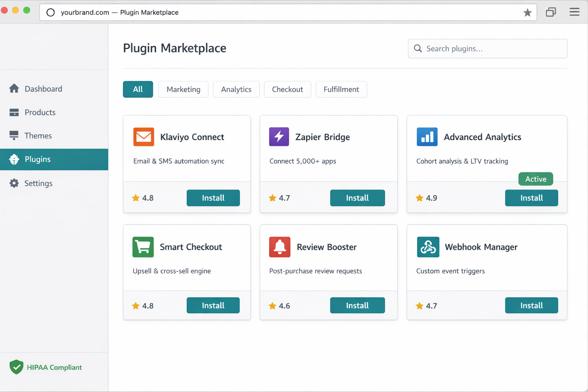
Task: Click the star beside Smart Checkout rating
Action: point(136,306)
